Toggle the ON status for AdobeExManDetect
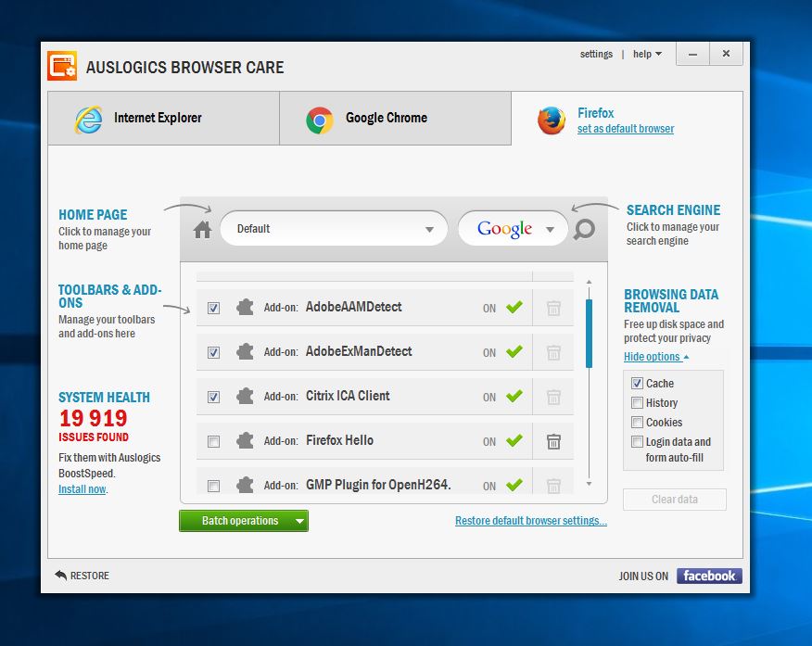 click(x=489, y=352)
